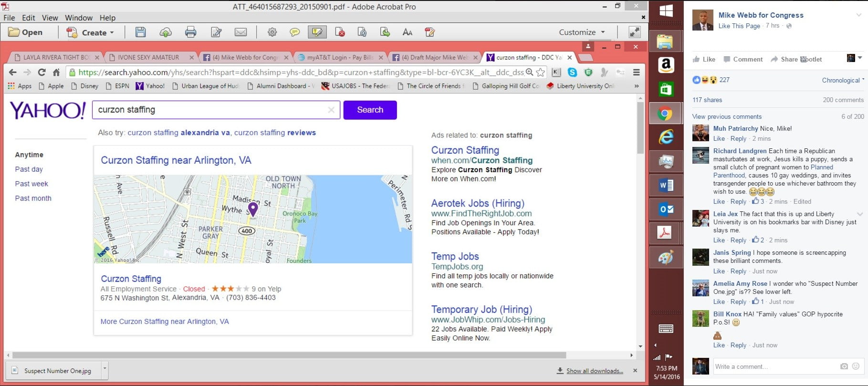Click the Skype extension icon in Chrome

click(x=572, y=72)
